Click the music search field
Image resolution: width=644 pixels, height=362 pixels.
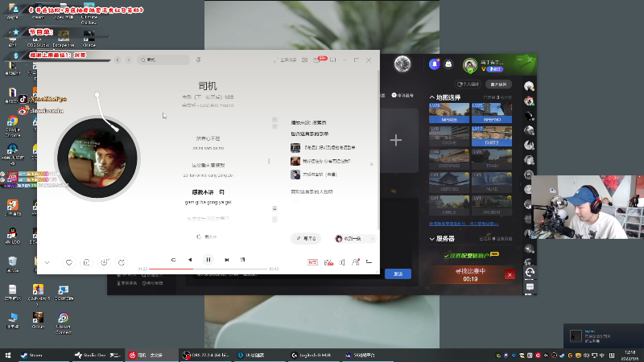[x=163, y=60]
